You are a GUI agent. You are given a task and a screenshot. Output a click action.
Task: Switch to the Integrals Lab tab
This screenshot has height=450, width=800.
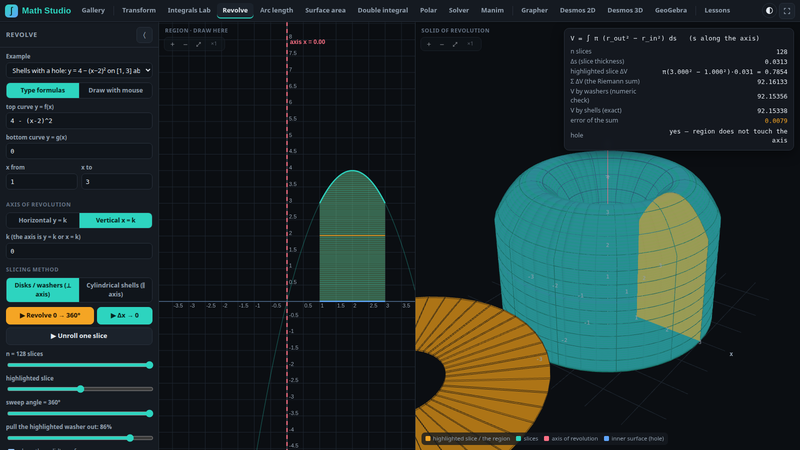coord(189,10)
